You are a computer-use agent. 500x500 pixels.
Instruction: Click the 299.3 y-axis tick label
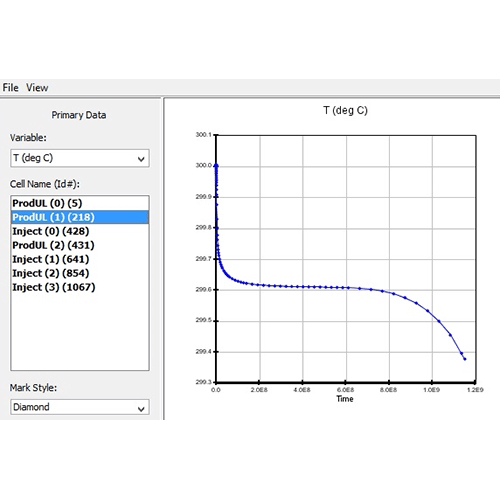point(203,382)
